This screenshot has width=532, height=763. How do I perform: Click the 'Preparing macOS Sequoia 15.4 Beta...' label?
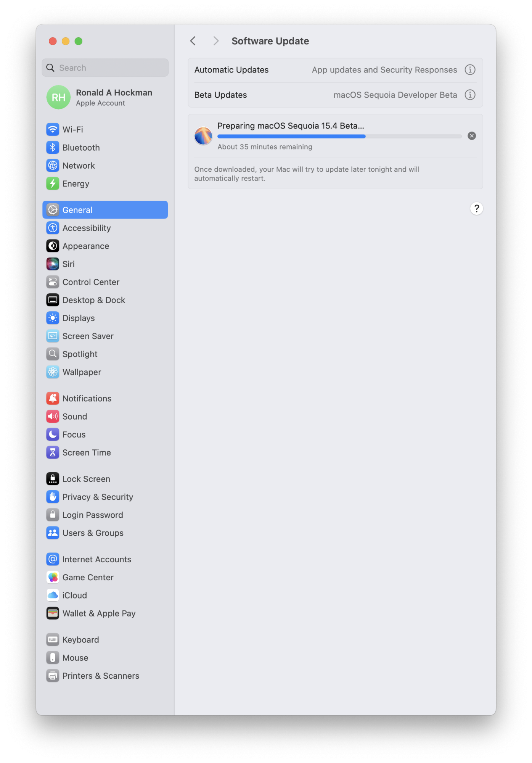point(291,126)
